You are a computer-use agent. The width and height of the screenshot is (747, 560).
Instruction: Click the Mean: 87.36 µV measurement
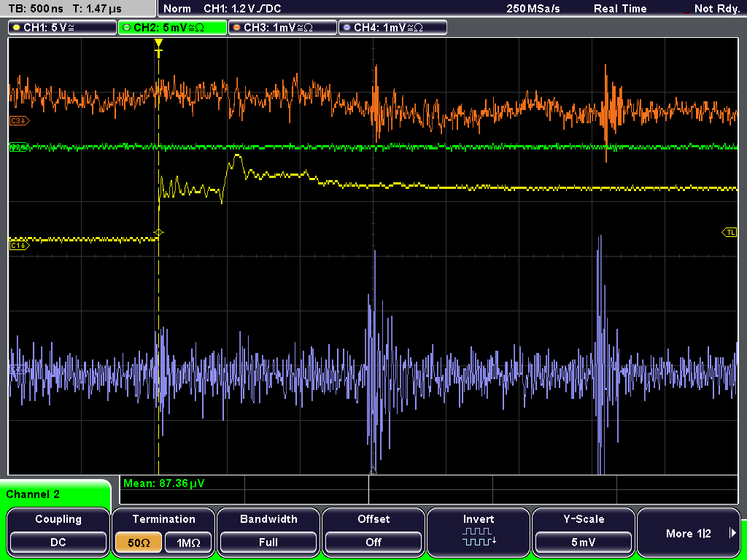pos(164,483)
